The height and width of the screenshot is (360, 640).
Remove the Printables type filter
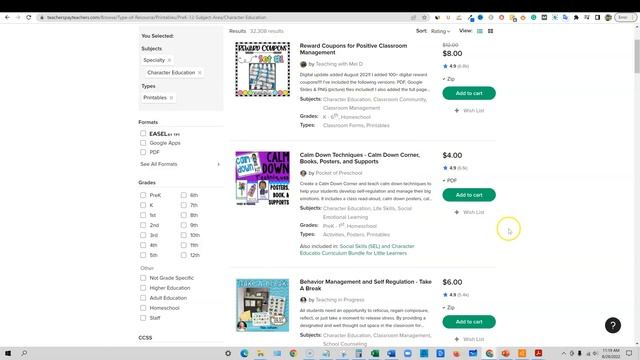171,98
